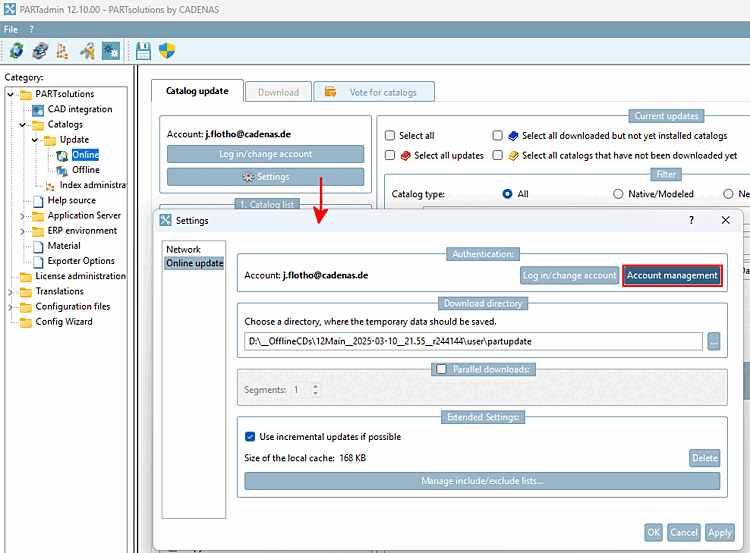Check the Select all checkbox
The image size is (750, 553).
point(390,135)
